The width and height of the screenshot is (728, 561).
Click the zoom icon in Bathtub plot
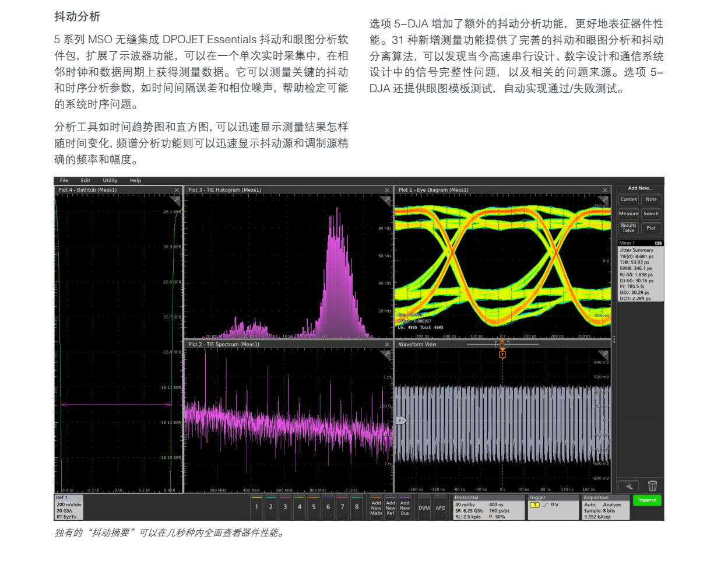[178, 200]
